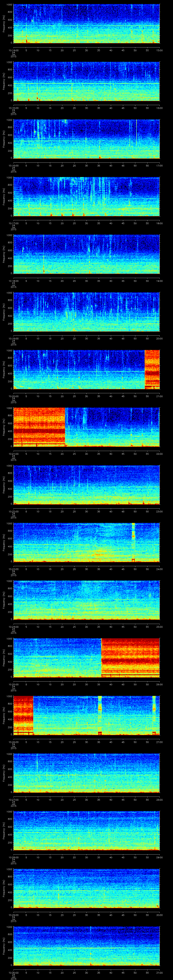The height and width of the screenshot is (980, 173).
Task: Select the "10:22:00" time label
Action: (x=13, y=511)
